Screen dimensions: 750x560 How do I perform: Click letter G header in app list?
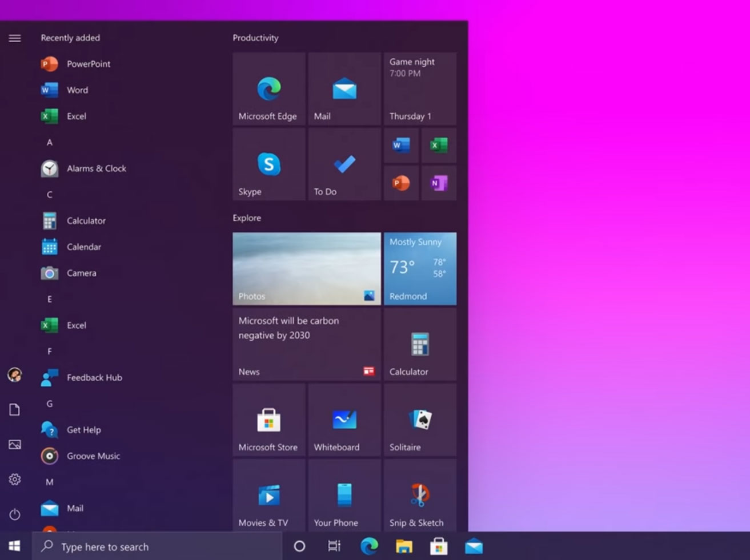(x=50, y=404)
